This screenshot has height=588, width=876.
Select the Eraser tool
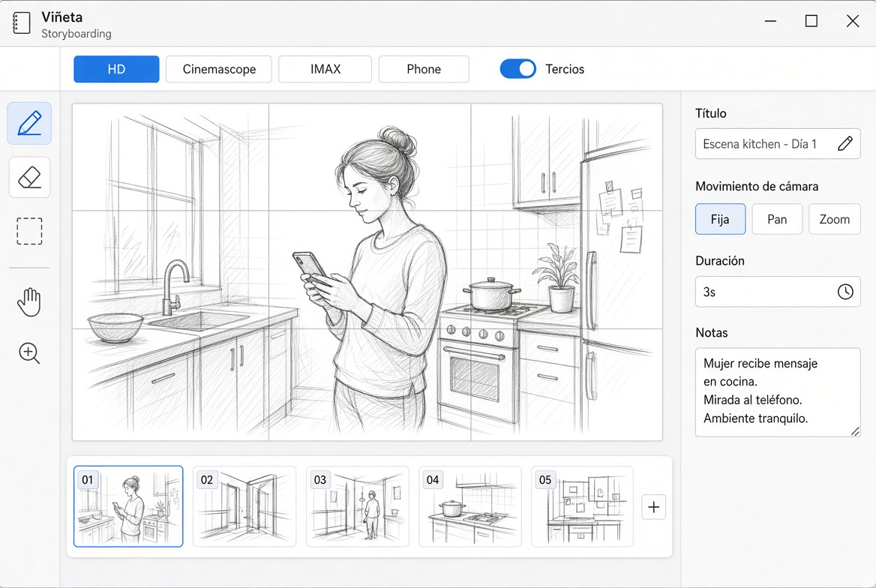point(29,178)
